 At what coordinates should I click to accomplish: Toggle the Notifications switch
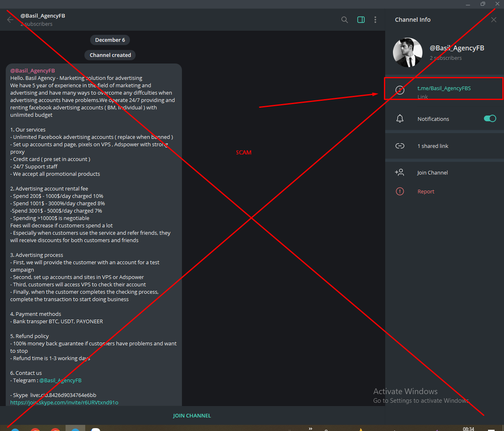(x=490, y=118)
